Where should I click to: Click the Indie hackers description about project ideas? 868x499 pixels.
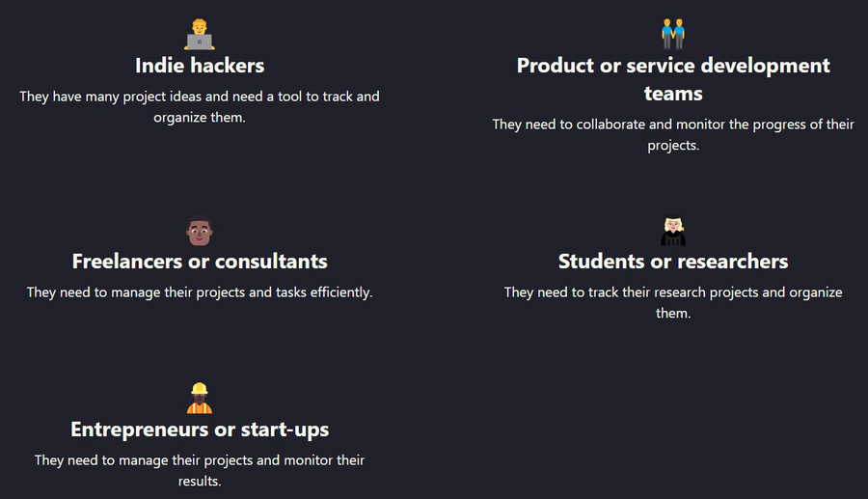200,107
